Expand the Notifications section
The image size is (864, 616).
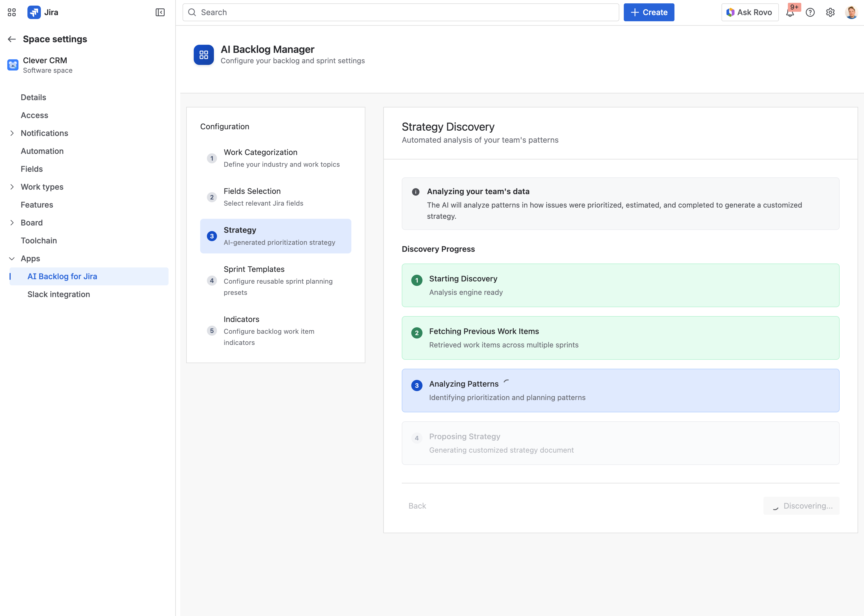[12, 133]
